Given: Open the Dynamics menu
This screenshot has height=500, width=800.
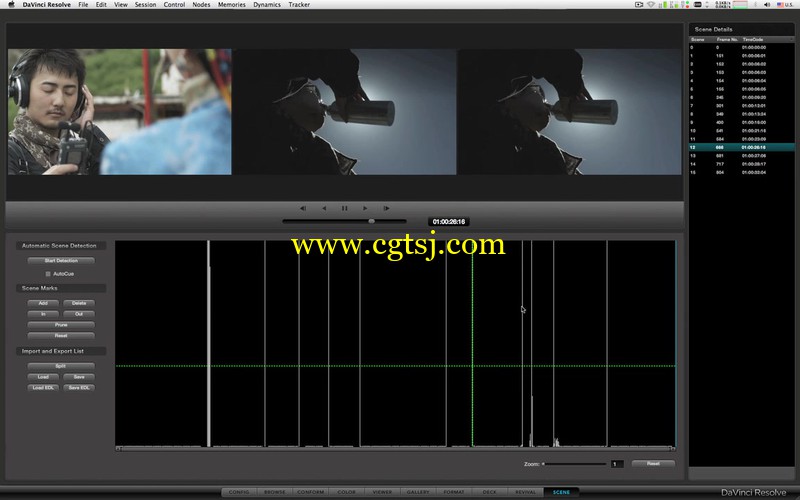Looking at the screenshot, I should (267, 5).
